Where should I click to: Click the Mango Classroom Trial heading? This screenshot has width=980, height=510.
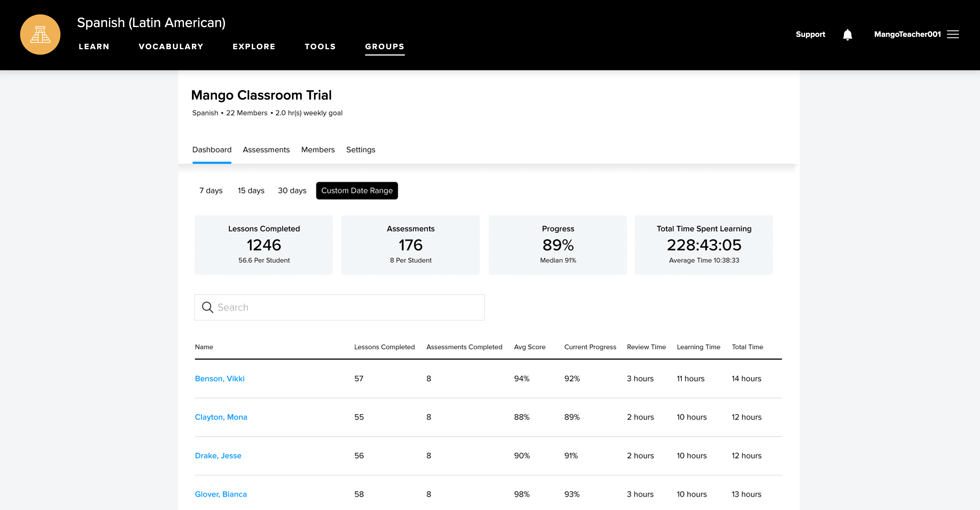coord(261,95)
